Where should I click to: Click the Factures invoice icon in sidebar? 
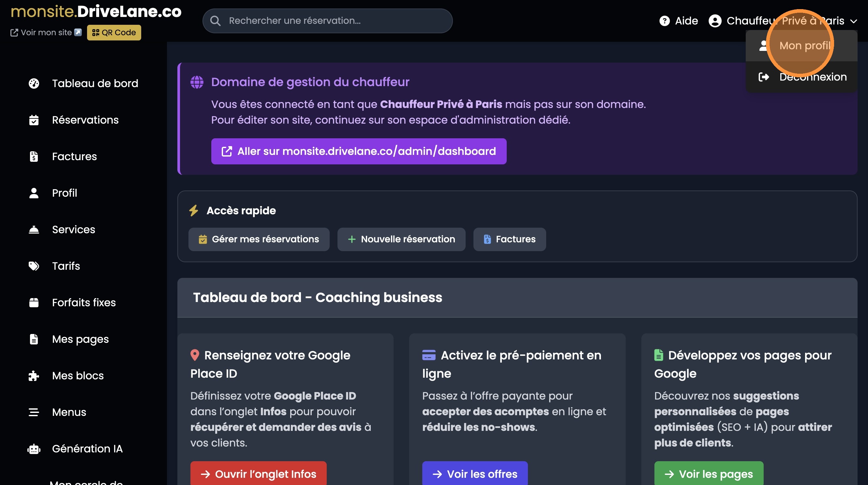(34, 156)
